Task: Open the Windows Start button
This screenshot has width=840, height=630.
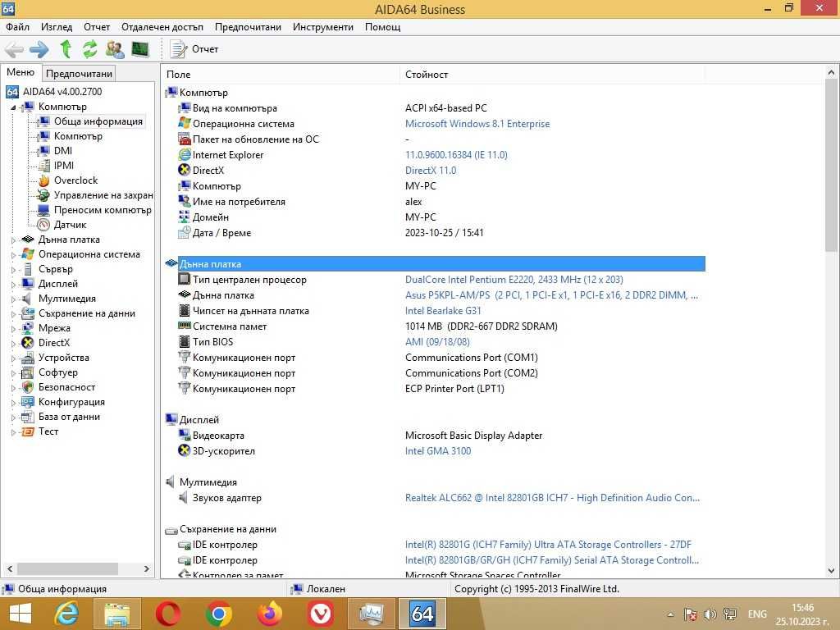Action: click(21, 614)
